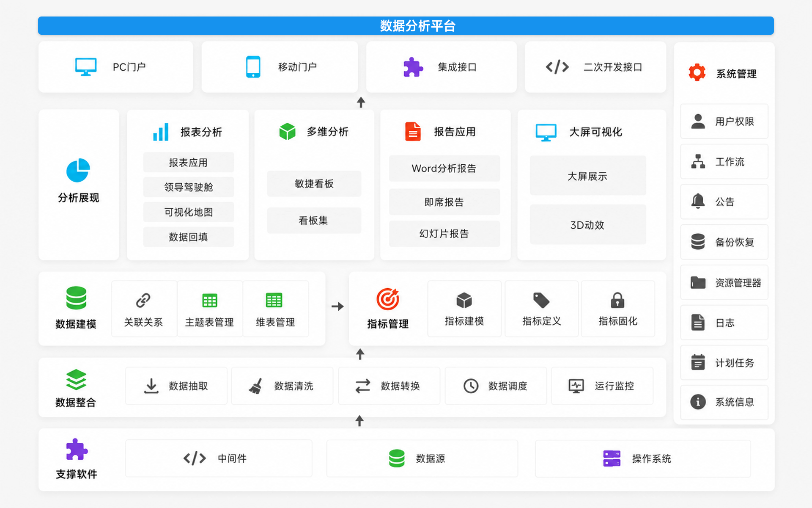
Task: Open the 3D动效 item
Action: [588, 225]
